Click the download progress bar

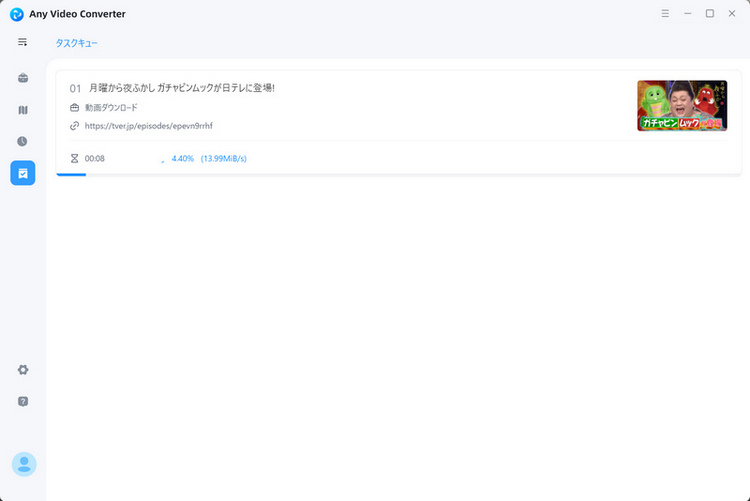398,175
